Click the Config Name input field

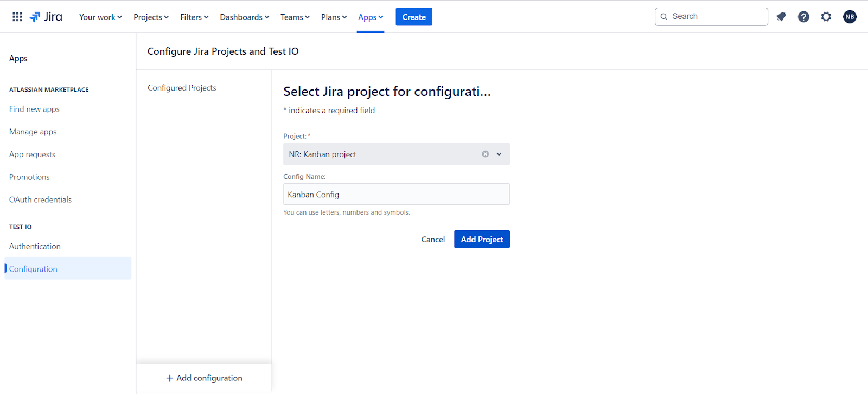396,194
